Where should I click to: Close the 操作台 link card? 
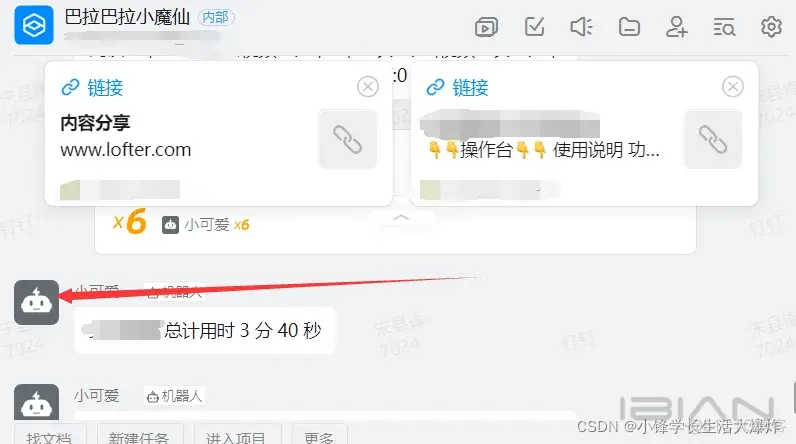[x=733, y=87]
